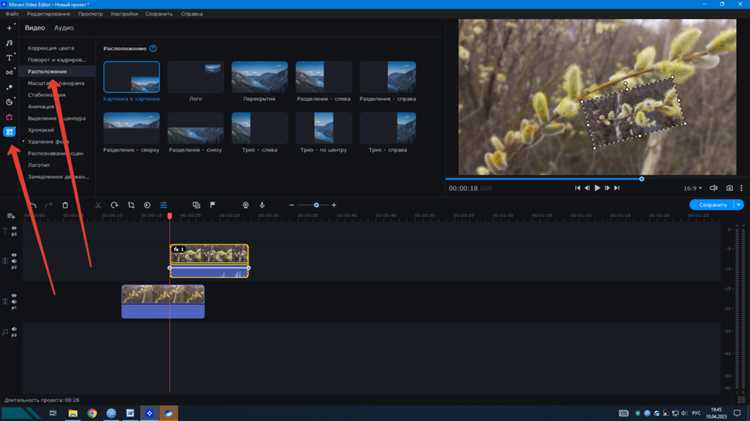Click the rotate icon in timeline toolbar
The image size is (750, 421).
[x=114, y=205]
